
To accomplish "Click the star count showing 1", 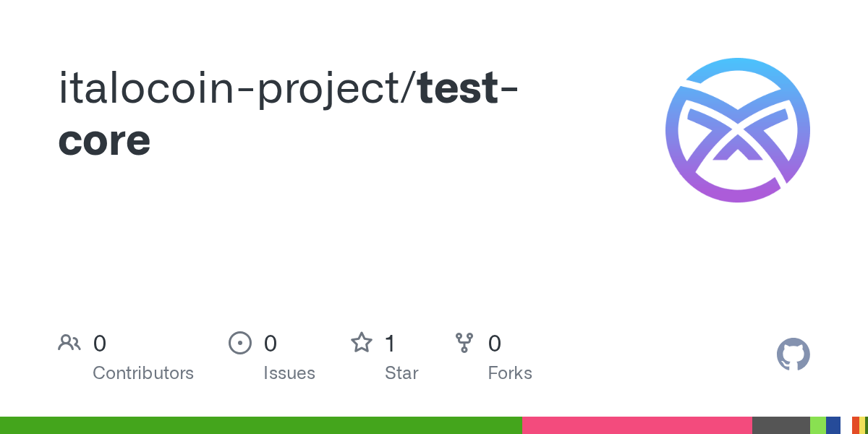I will pos(390,343).
